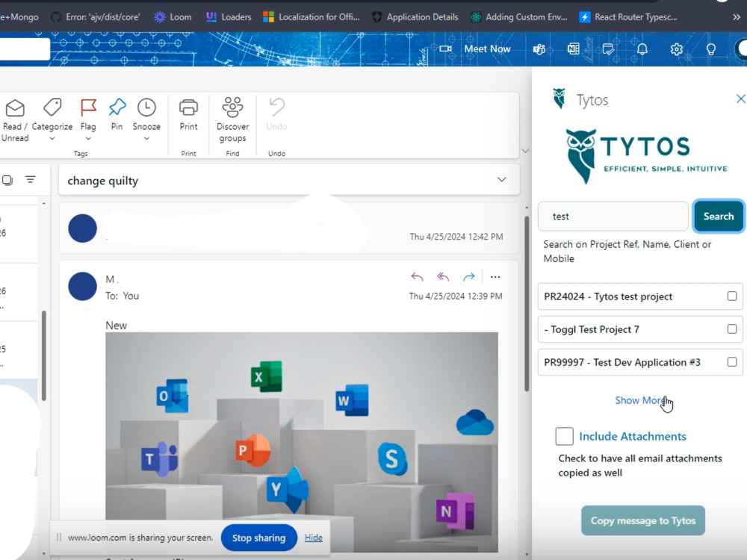Open Outlook settings gear

pos(677,49)
